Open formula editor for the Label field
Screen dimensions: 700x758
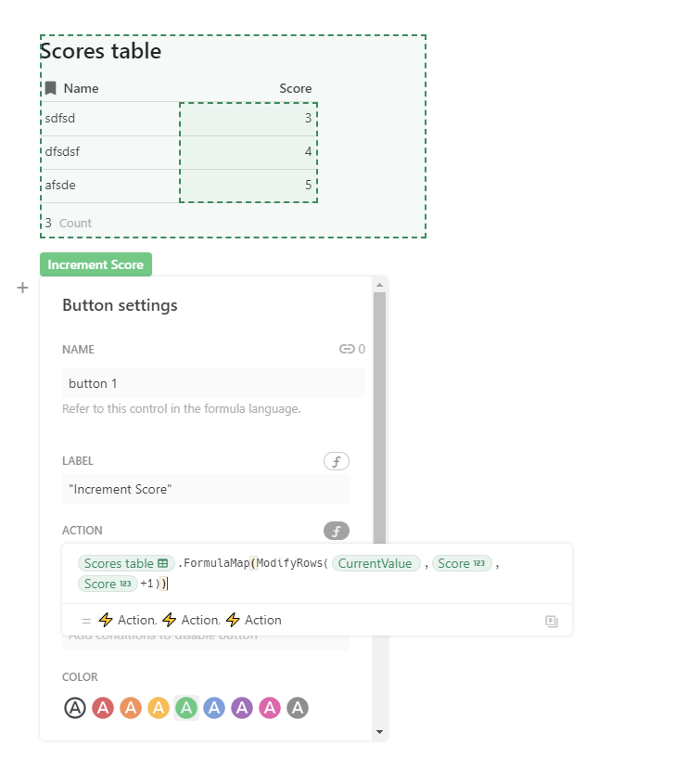(336, 461)
